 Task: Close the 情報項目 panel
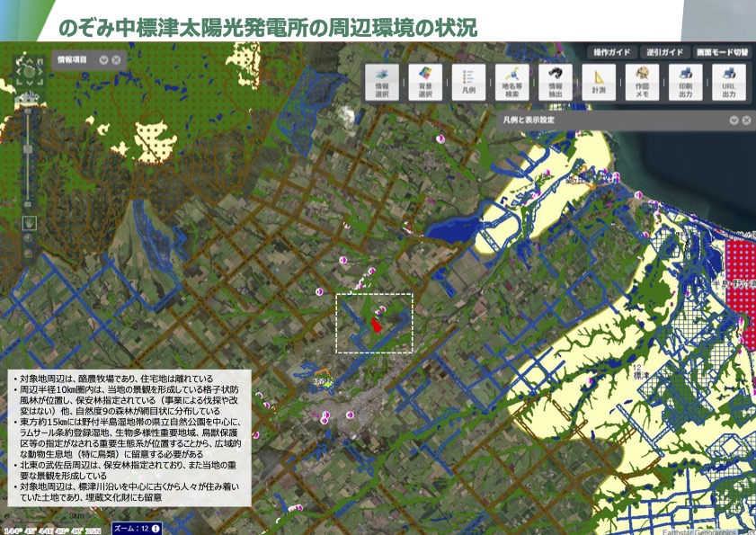click(117, 60)
